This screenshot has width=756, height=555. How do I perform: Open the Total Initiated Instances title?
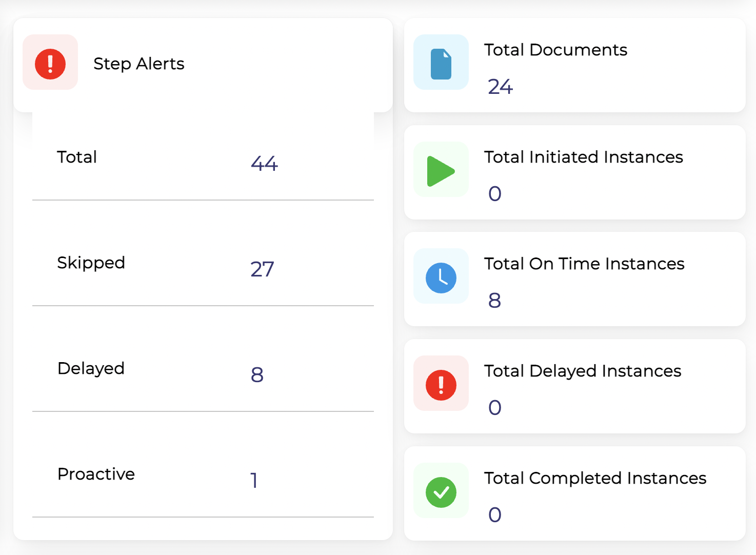(x=584, y=157)
